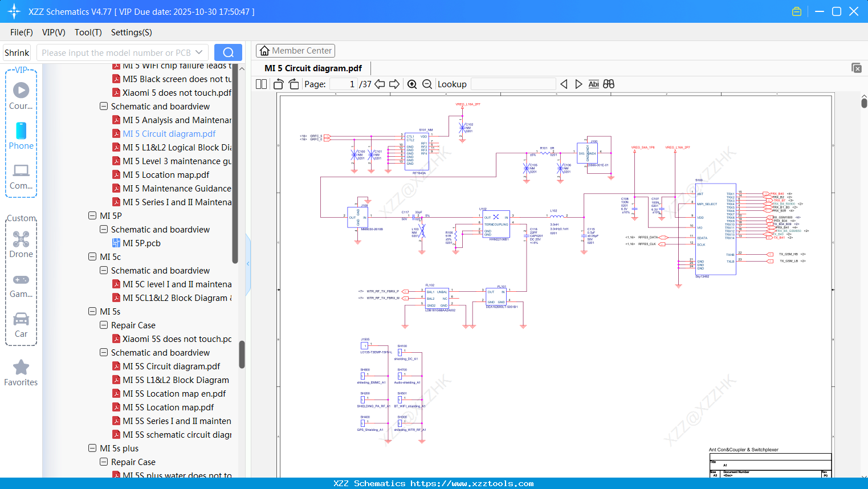The image size is (868, 489).
Task: Open the Member Center
Action: (295, 50)
